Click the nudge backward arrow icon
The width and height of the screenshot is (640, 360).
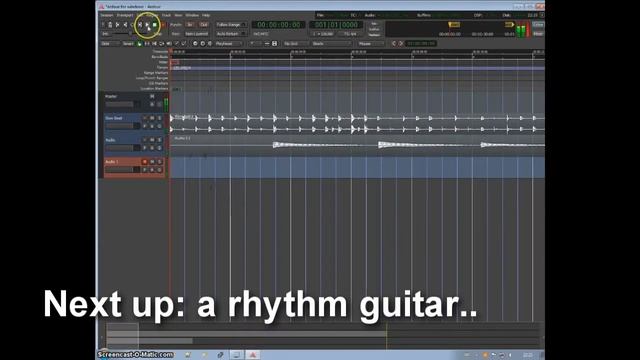394,44
